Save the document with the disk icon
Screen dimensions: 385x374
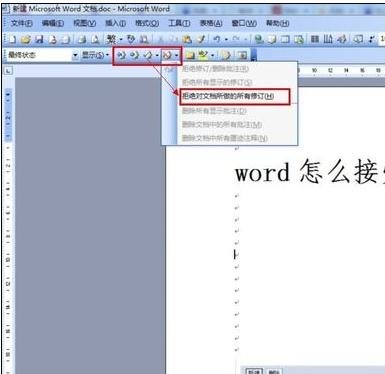[x=39, y=40]
